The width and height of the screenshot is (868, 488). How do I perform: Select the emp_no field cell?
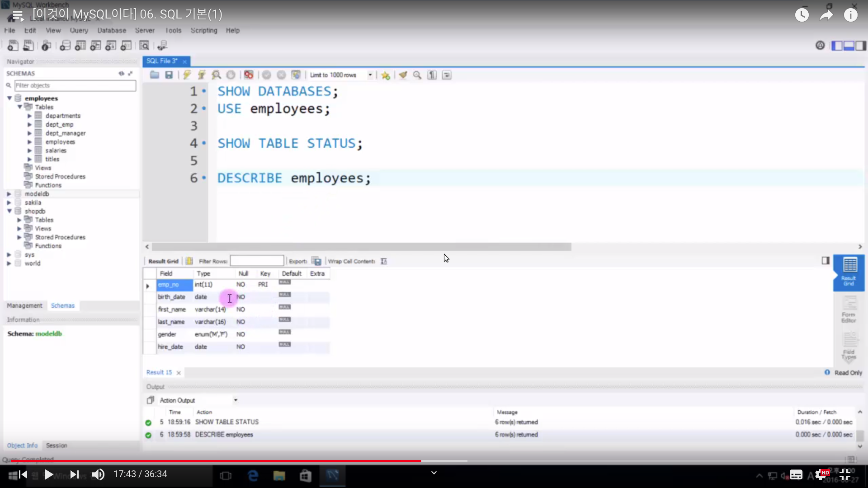[x=175, y=285]
